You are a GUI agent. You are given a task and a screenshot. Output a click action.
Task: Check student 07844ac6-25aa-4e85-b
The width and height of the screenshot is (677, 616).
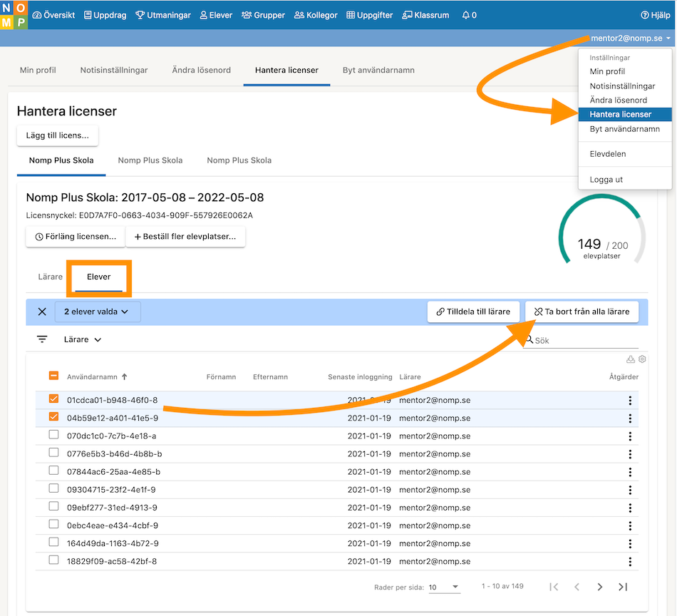tap(53, 471)
